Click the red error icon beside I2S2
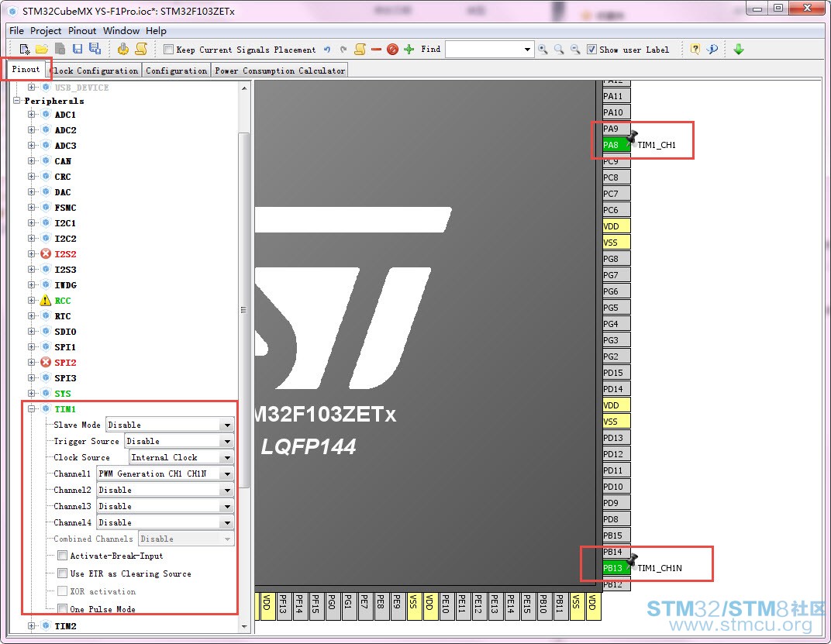The height and width of the screenshot is (644, 831). 46,254
